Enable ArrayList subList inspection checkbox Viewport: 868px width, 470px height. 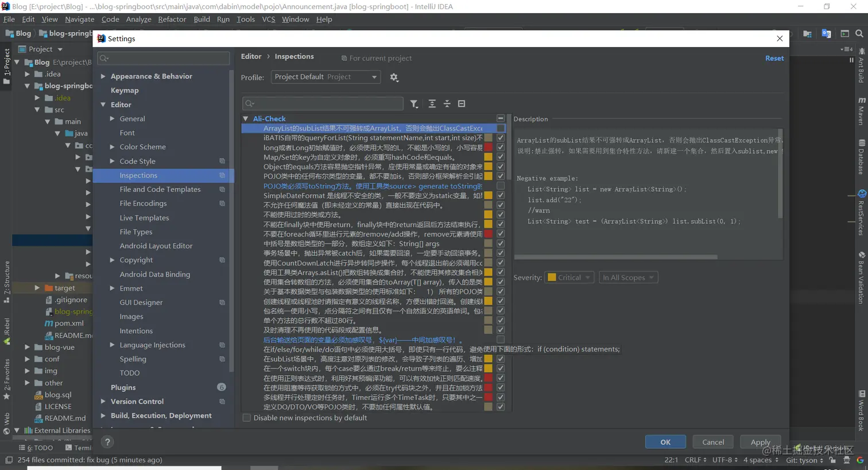(x=501, y=128)
